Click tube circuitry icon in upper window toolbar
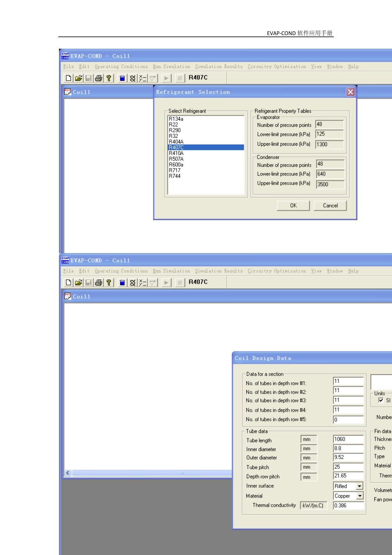Screen dimensions: 392x555 tap(143, 78)
